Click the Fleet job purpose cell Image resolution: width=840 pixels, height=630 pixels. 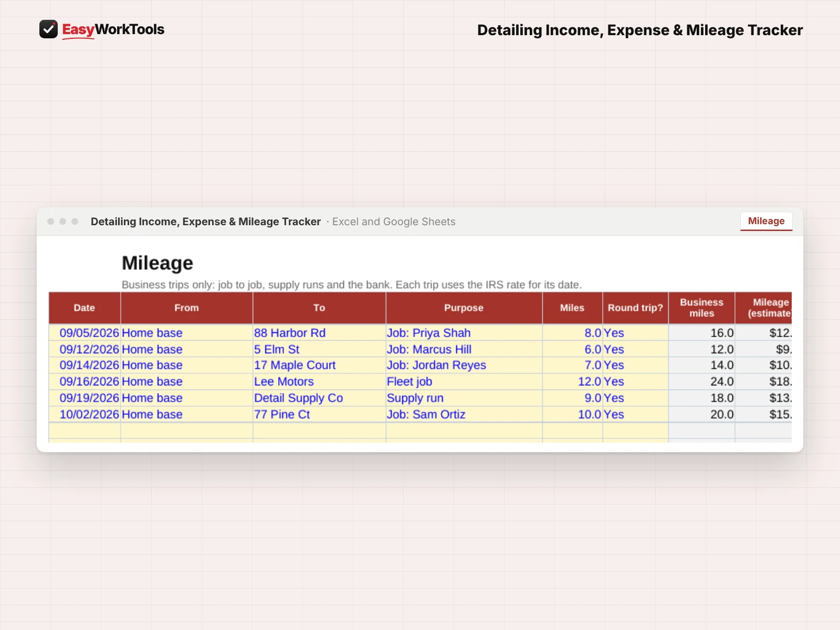464,382
